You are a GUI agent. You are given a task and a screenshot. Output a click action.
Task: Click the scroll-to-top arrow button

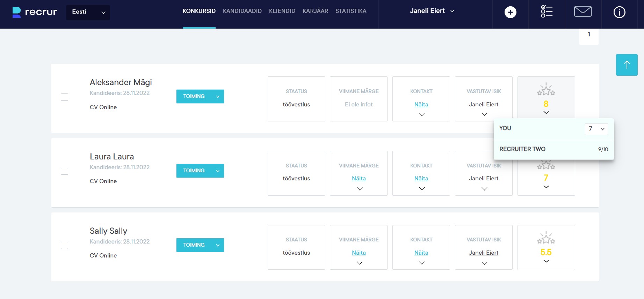(627, 65)
